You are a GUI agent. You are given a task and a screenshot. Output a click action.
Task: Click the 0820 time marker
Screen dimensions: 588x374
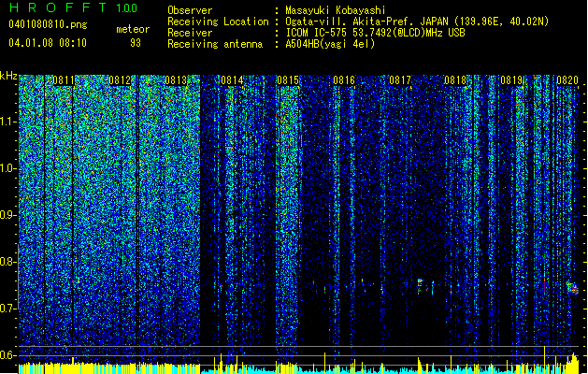(x=567, y=80)
